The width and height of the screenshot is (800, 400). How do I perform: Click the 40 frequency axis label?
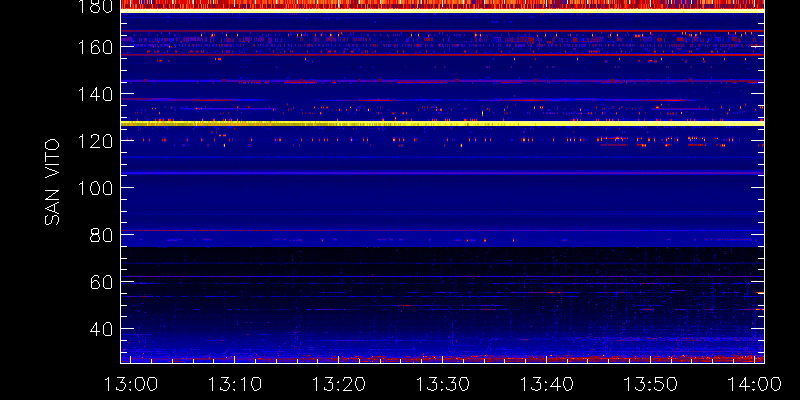[101, 329]
